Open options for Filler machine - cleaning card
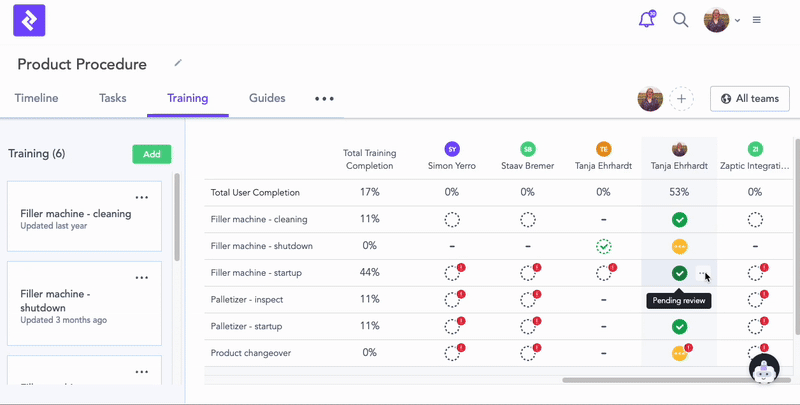The image size is (800, 405). 142,197
